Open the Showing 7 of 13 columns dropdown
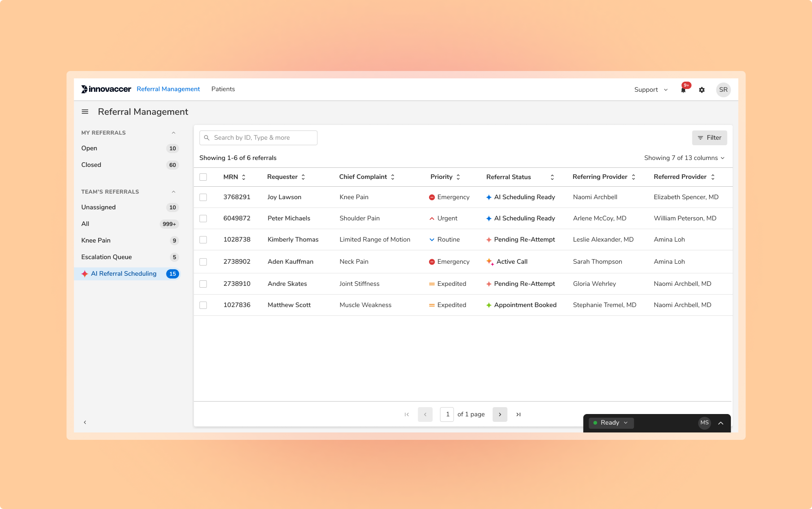 (x=685, y=158)
